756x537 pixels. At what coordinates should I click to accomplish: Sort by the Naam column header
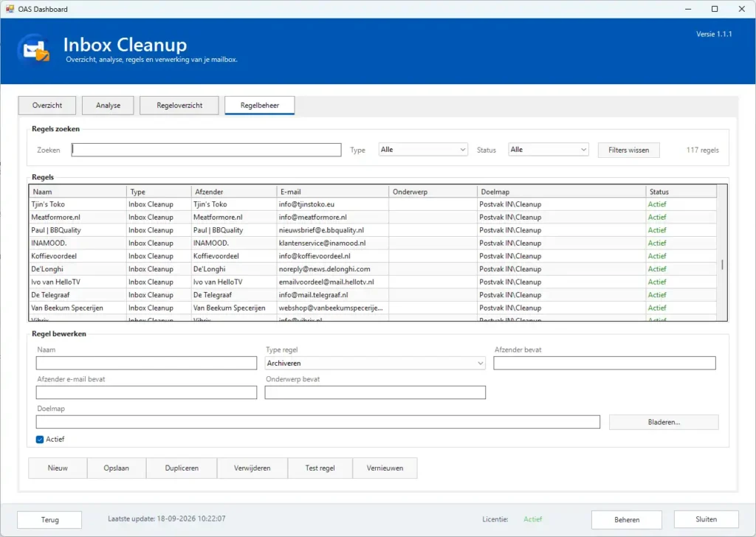(x=78, y=192)
